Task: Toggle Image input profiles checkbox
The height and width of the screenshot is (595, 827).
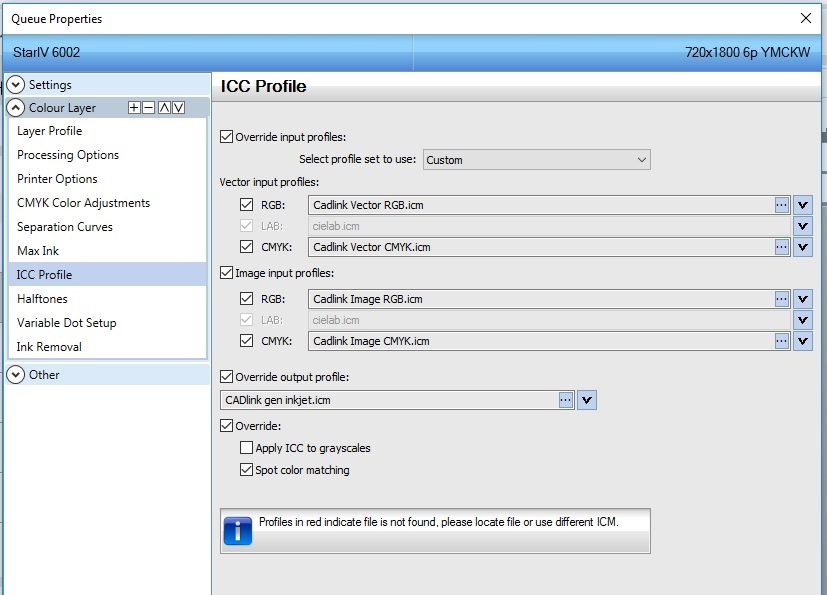Action: (x=226, y=273)
